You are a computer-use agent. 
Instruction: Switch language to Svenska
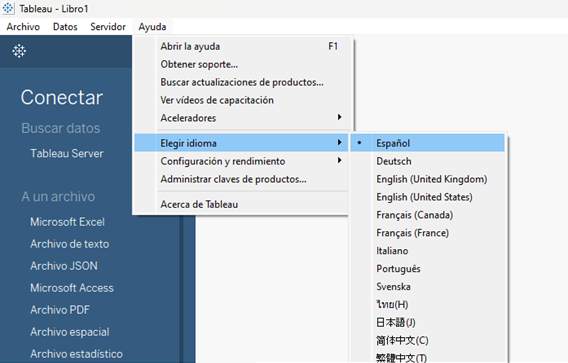tap(427, 287)
